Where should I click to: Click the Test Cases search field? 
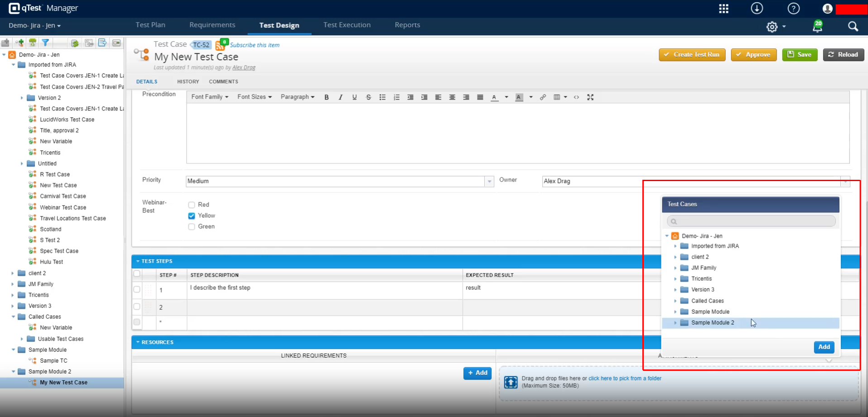point(751,221)
